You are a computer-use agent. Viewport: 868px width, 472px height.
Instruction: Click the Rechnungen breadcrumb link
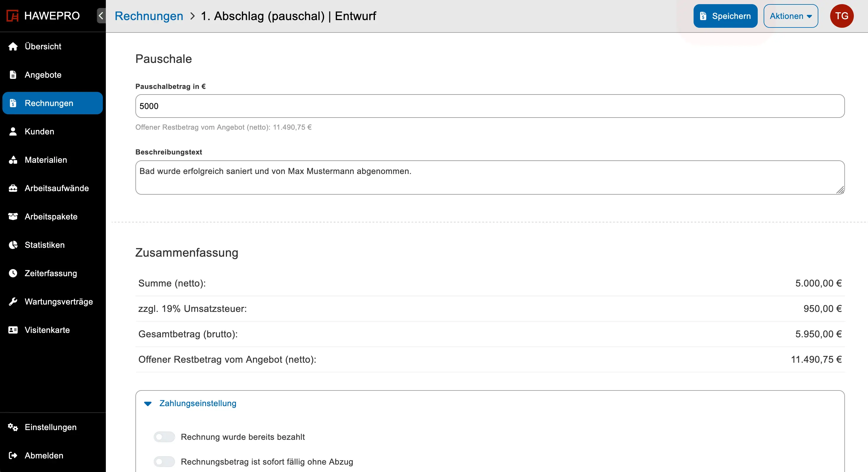tap(149, 16)
